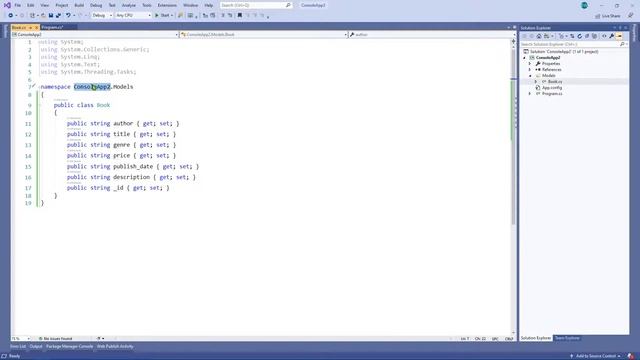The image size is (640, 360).
Task: Close the Book.cs tab
Action: [x=36, y=27]
